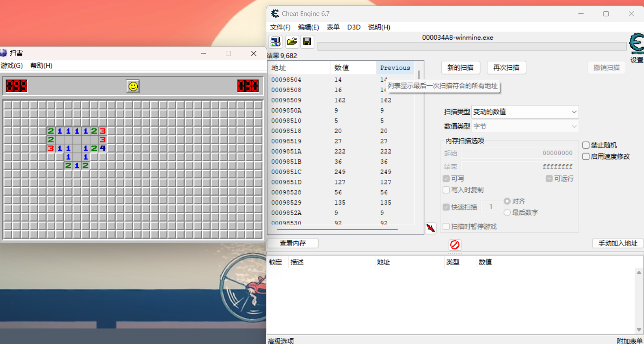The width and height of the screenshot is (644, 344).
Task: Click the 手动加入地址 button
Action: click(618, 243)
